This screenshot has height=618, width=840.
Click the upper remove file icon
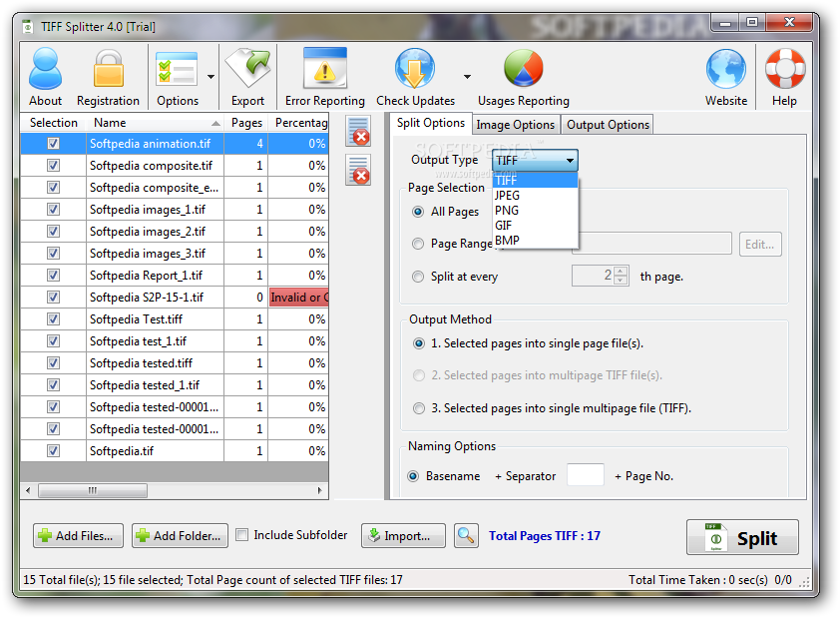click(358, 132)
